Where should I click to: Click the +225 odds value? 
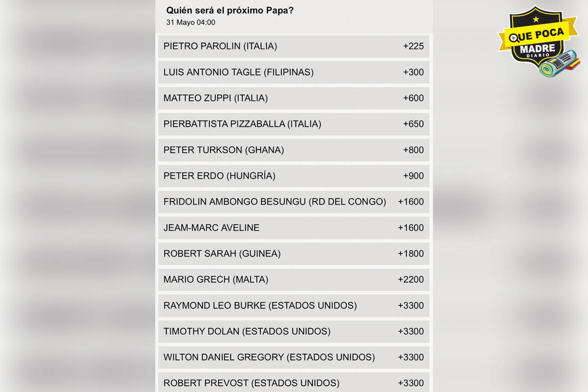coord(413,46)
